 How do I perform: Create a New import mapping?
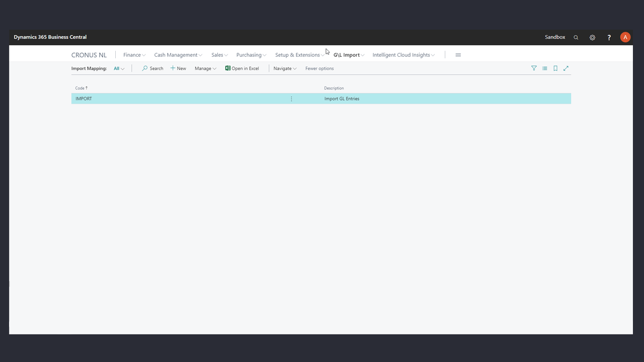tap(178, 68)
